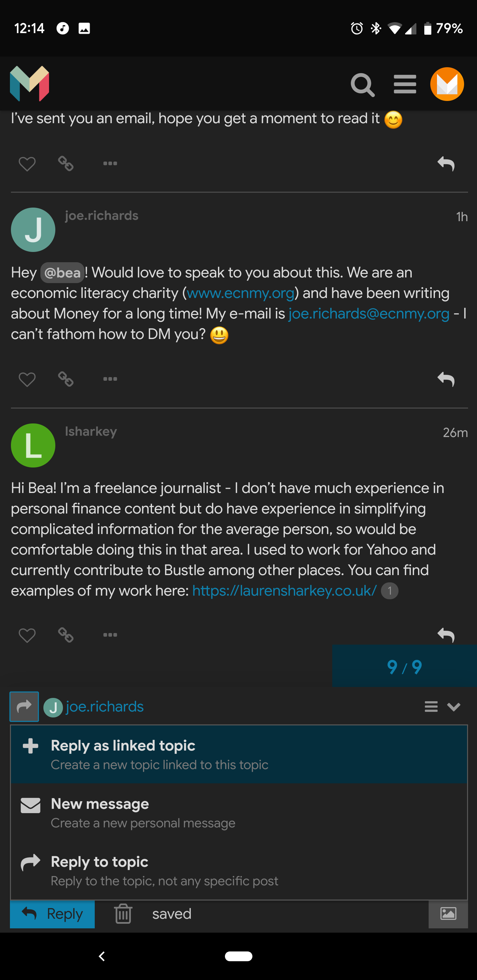
Task: Collapse composer with the chevron arrow
Action: pyautogui.click(x=454, y=707)
